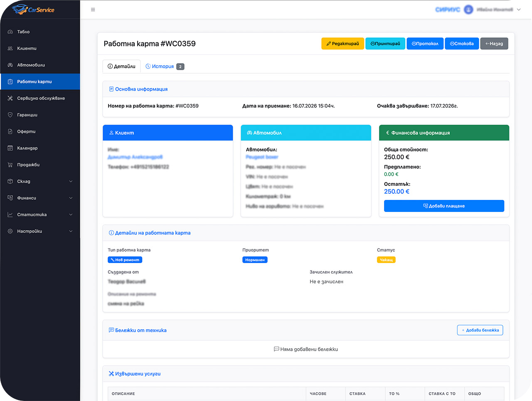Image resolution: width=532 pixels, height=401 pixels.
Task: Open the Продажби cart icon
Action: point(10,165)
